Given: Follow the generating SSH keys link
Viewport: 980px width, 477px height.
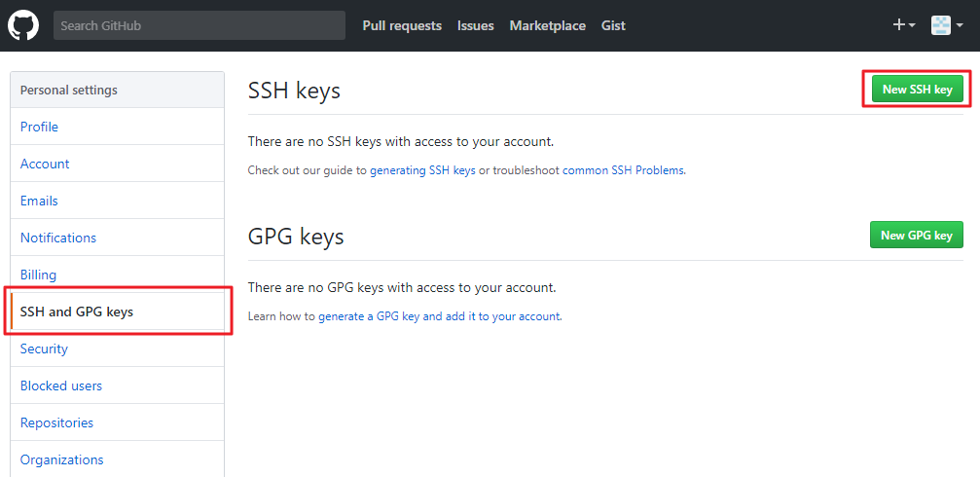Looking at the screenshot, I should 422,170.
